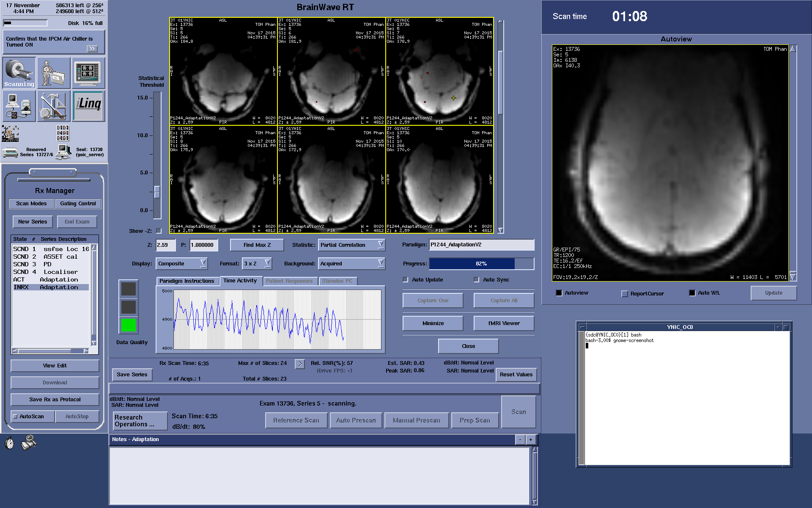Click the stopwatch icon at bottom left
Viewport: 812px width, 508px height.
(x=9, y=443)
